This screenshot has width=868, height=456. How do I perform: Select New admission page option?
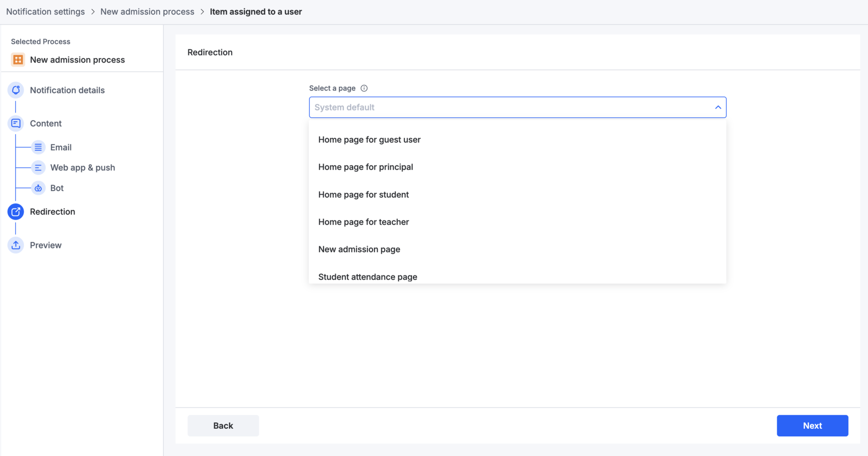pyautogui.click(x=359, y=249)
